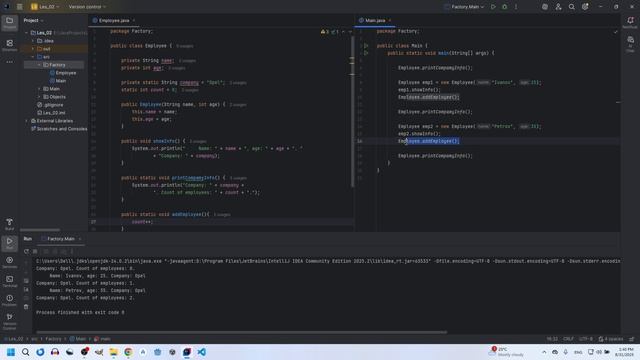The height and width of the screenshot is (360, 640).
Task: Open the Problems tool window
Action: pyautogui.click(x=9, y=300)
